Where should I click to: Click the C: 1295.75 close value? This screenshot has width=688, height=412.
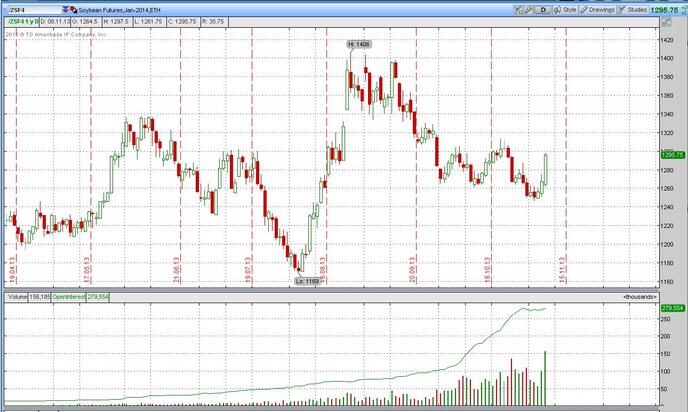click(x=183, y=21)
